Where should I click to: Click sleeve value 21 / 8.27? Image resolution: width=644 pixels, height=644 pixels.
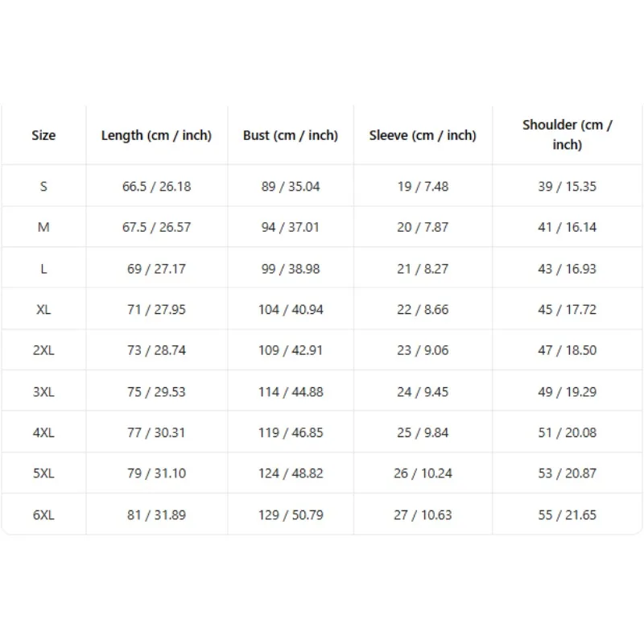pos(423,269)
